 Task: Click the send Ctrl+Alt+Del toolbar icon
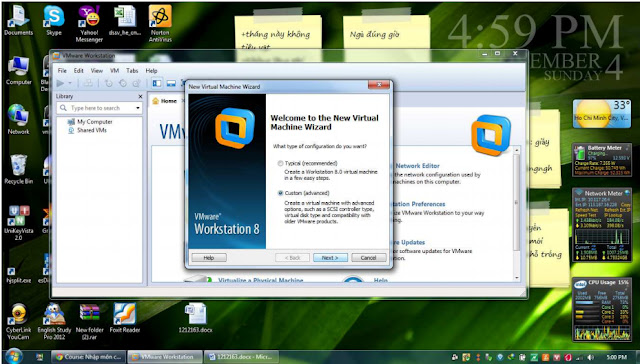click(x=88, y=83)
